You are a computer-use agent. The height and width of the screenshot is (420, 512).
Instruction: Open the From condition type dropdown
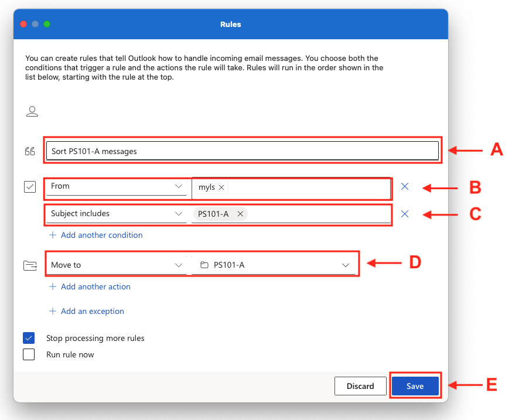pyautogui.click(x=117, y=186)
